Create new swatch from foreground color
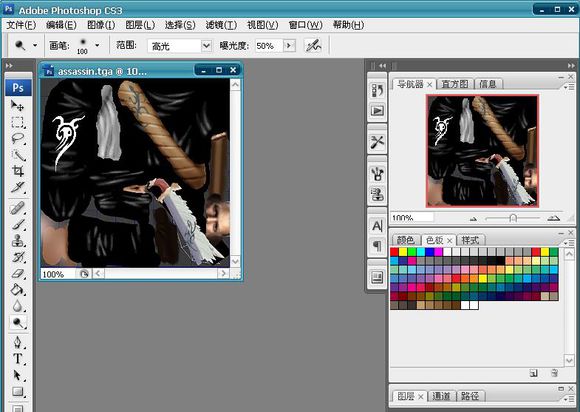Image resolution: width=580 pixels, height=412 pixels. [x=533, y=373]
